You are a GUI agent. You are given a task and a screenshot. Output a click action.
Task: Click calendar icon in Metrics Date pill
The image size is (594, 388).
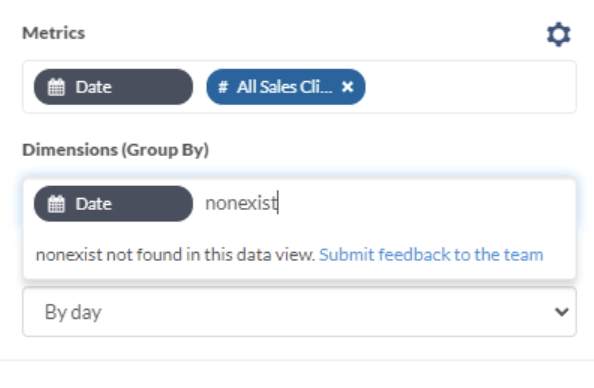pos(56,87)
